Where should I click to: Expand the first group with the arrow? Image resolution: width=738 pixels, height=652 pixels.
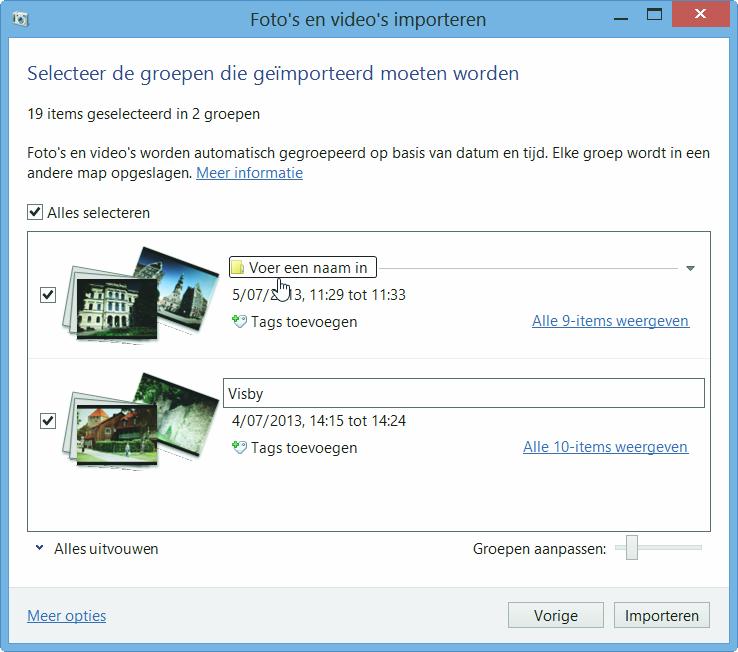[x=690, y=268]
